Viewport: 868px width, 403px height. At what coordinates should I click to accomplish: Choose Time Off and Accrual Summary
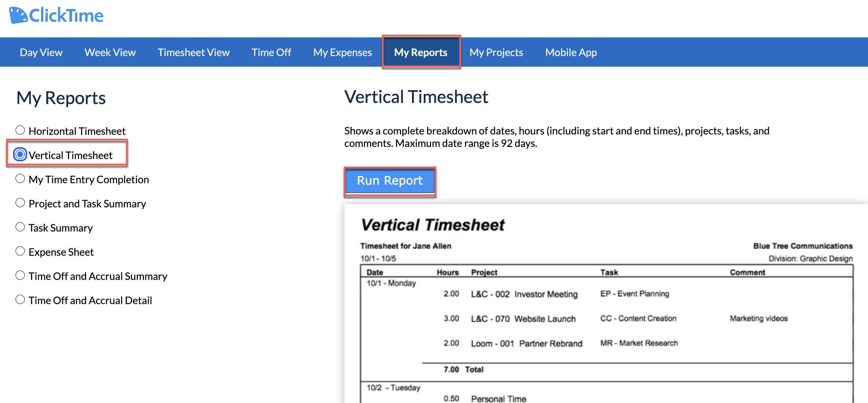[x=20, y=275]
